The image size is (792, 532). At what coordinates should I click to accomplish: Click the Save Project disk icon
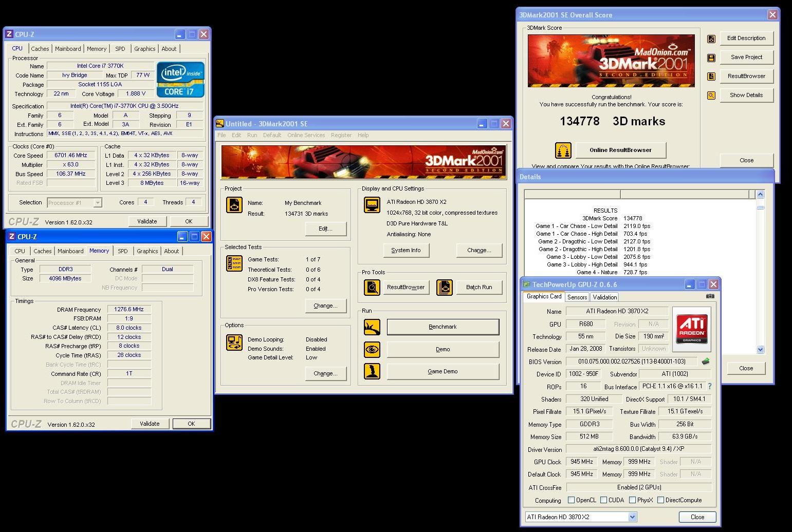pos(711,58)
